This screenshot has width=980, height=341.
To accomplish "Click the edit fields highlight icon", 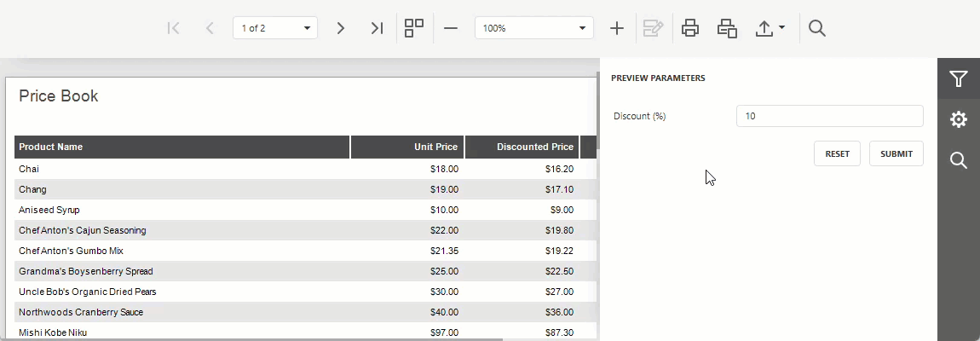I will (x=653, y=28).
